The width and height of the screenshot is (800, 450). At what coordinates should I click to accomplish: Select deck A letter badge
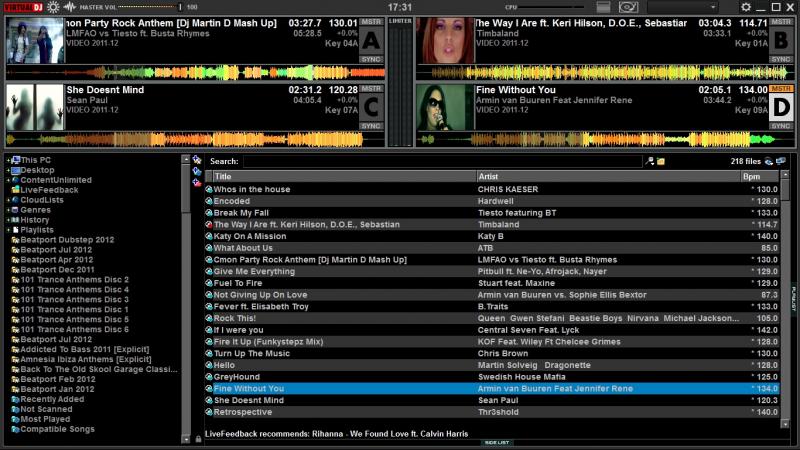point(371,41)
